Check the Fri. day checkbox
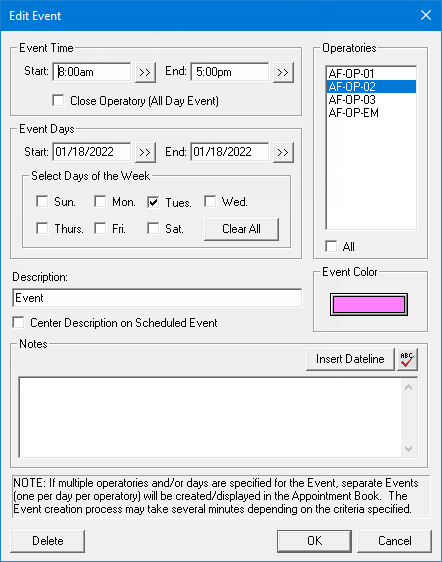The width and height of the screenshot is (442, 562). point(100,228)
